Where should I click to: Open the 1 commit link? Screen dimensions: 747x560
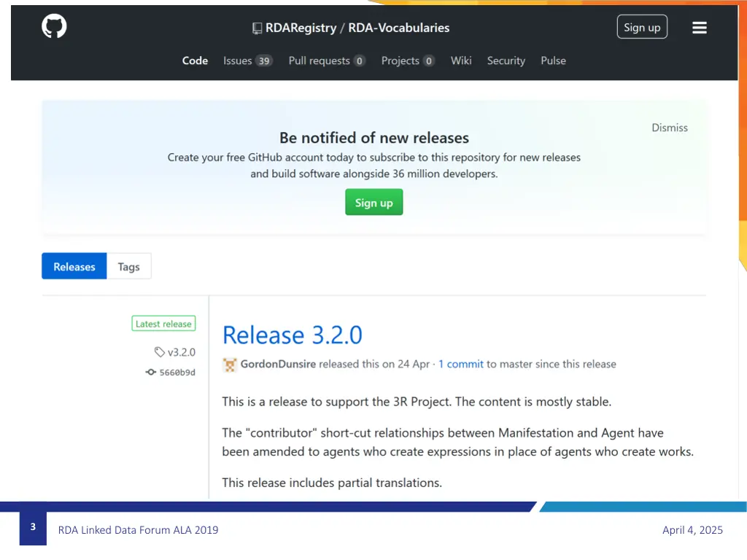coord(461,365)
